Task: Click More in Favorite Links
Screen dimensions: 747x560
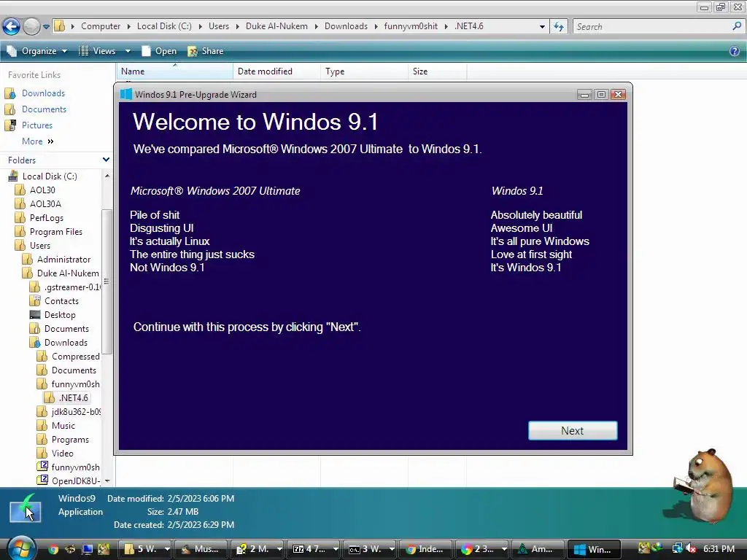Action: pos(37,141)
